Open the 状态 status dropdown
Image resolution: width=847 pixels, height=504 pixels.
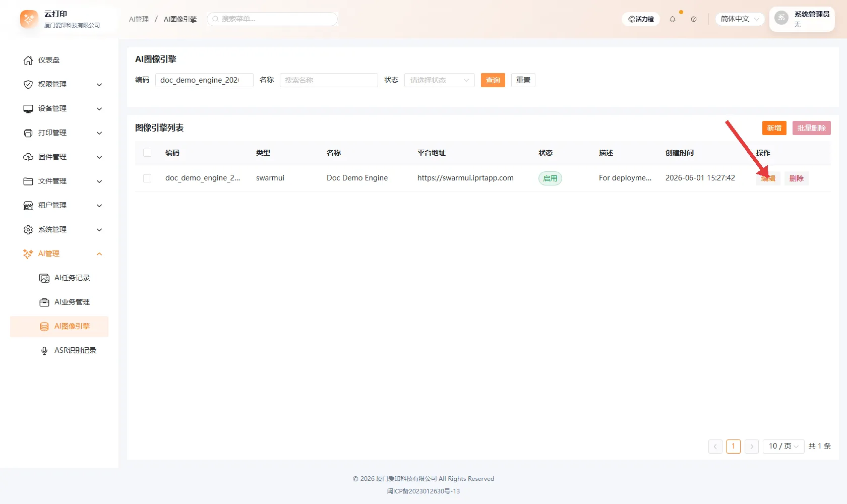440,80
